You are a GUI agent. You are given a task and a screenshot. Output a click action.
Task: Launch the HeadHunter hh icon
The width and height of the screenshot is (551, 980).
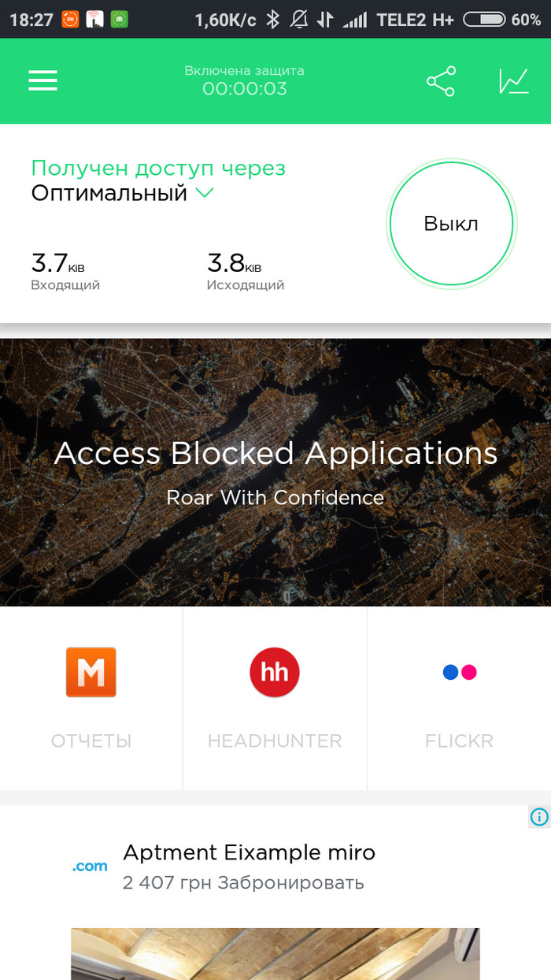(x=275, y=672)
